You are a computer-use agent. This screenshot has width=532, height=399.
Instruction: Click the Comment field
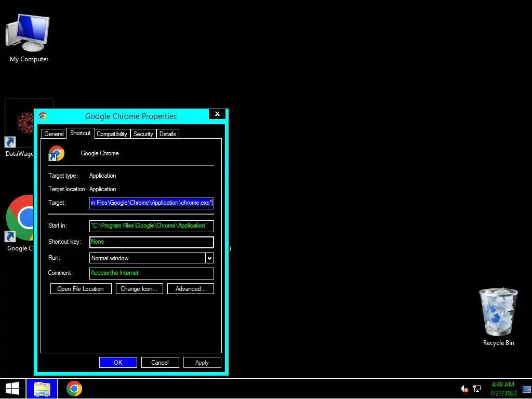tap(152, 273)
